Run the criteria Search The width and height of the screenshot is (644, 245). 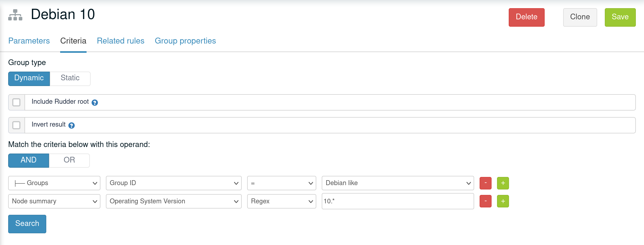coord(27,223)
